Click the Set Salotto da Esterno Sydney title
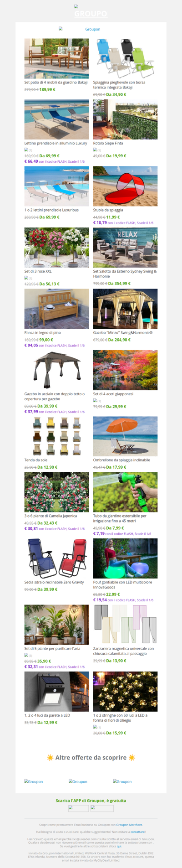This screenshot has width=182, height=868. tap(125, 274)
